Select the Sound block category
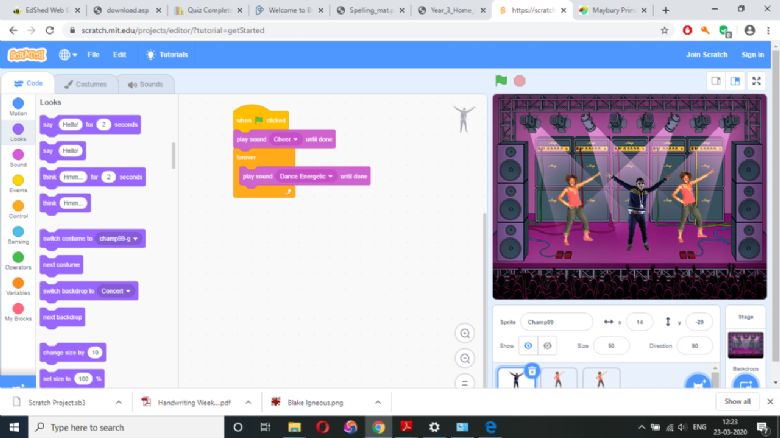The height and width of the screenshot is (438, 780). 18,158
